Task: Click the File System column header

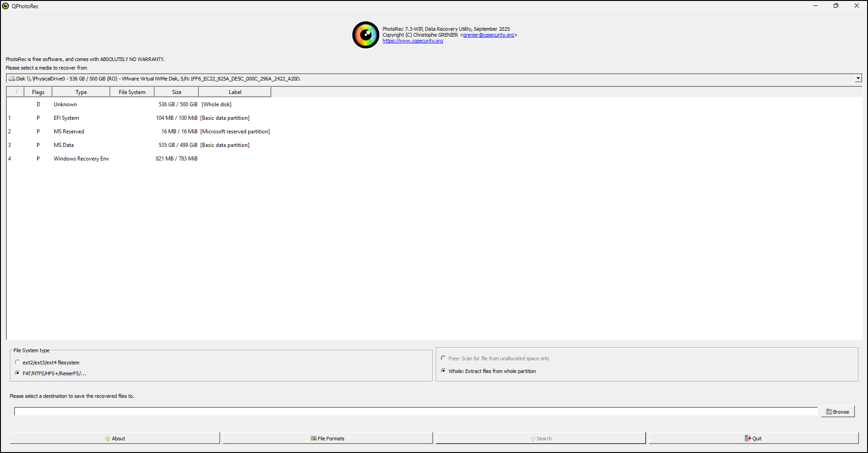Action: click(x=132, y=92)
